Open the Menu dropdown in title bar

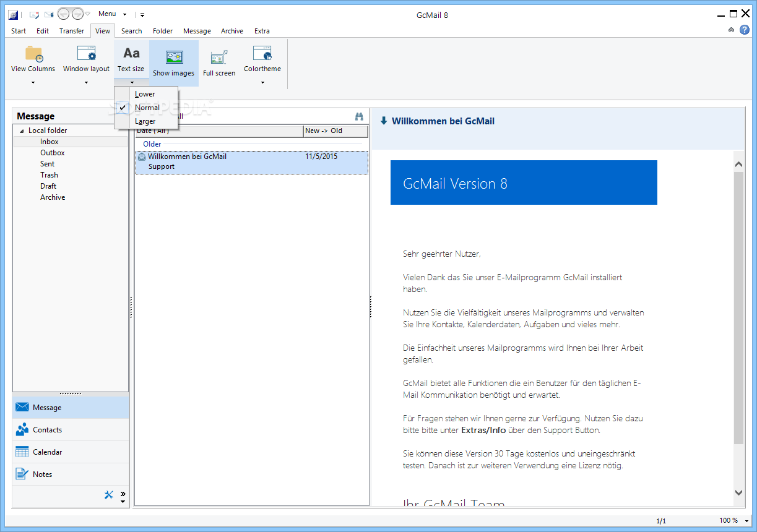(112, 14)
